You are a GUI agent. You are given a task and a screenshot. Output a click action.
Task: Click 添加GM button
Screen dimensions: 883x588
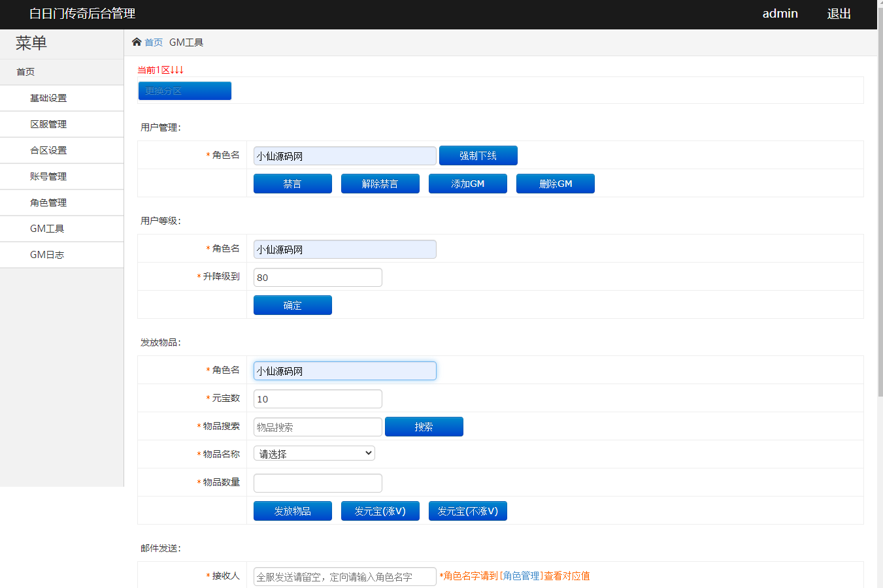point(468,184)
